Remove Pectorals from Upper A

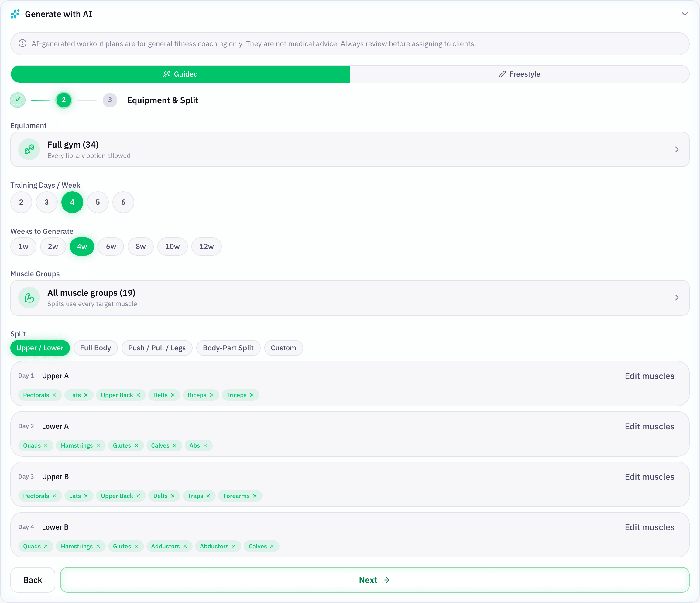click(54, 395)
